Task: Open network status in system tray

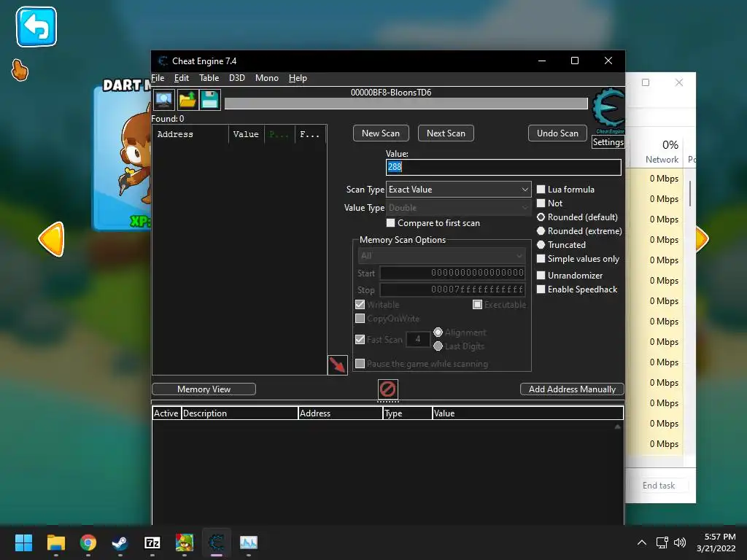Action: click(662, 542)
